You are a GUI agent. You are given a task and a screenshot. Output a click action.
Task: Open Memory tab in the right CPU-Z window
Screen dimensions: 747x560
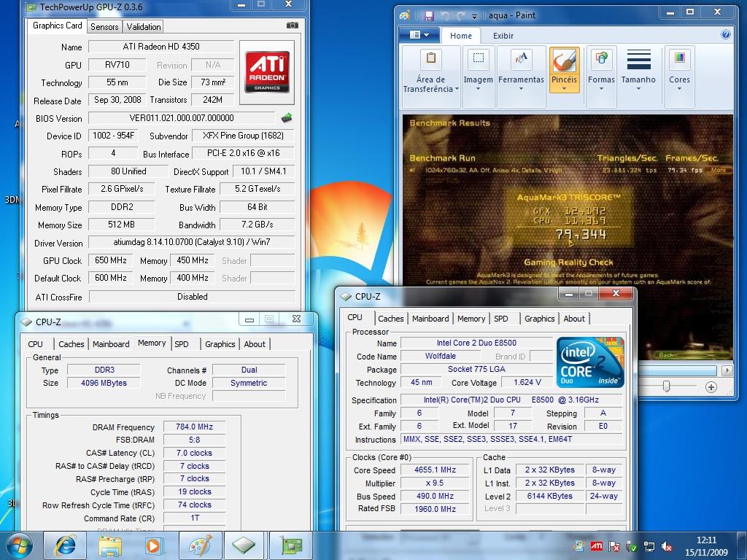[471, 319]
